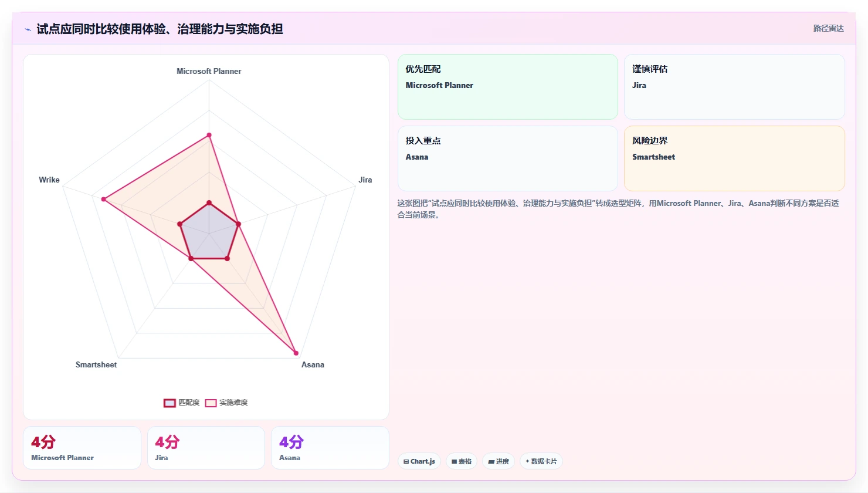Click the 表格 tag
Image resolution: width=868 pixels, height=493 pixels.
pyautogui.click(x=462, y=461)
